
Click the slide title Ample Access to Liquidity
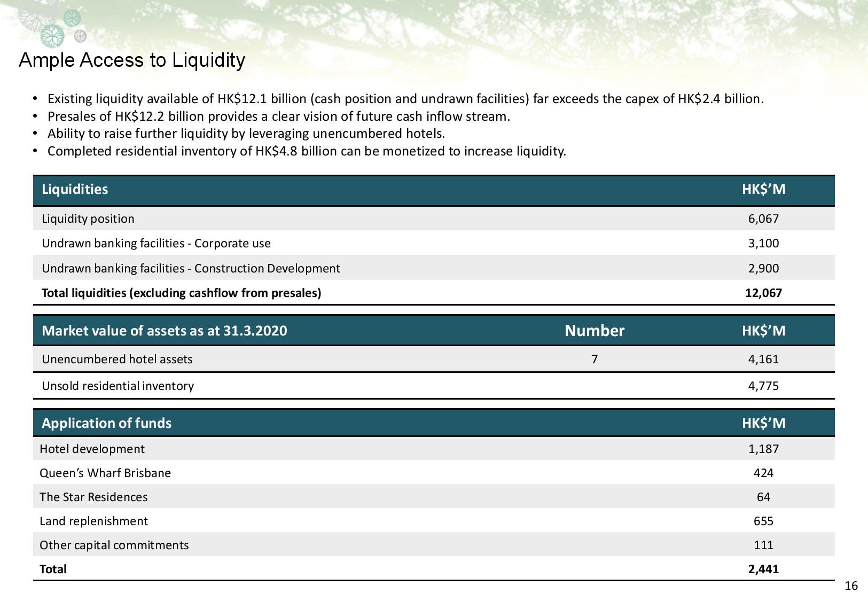tap(132, 60)
